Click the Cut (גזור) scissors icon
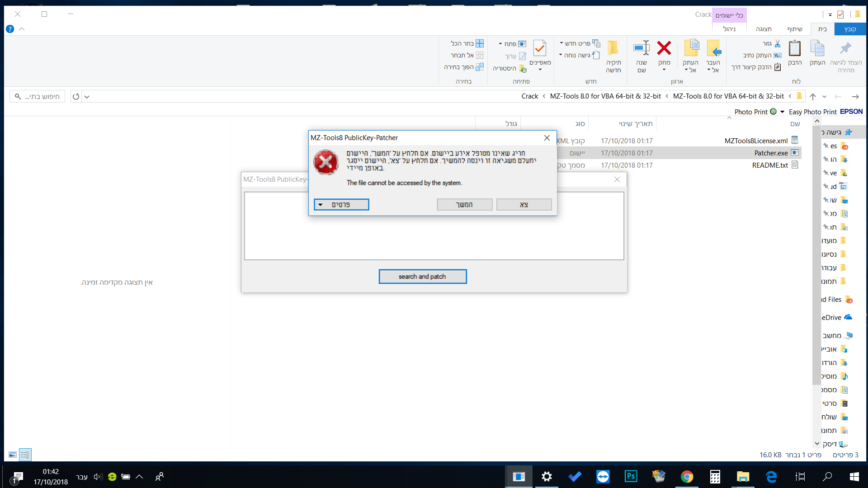This screenshot has height=488, width=868. (777, 43)
